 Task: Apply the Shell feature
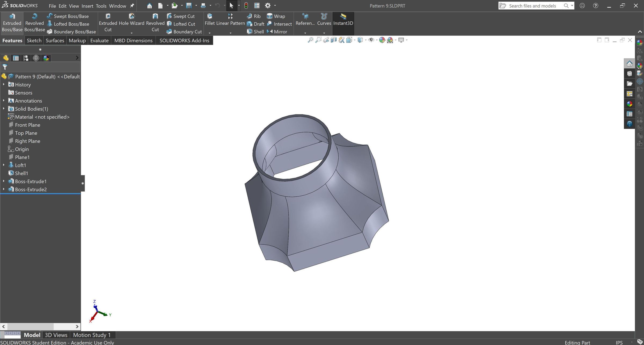[256, 31]
